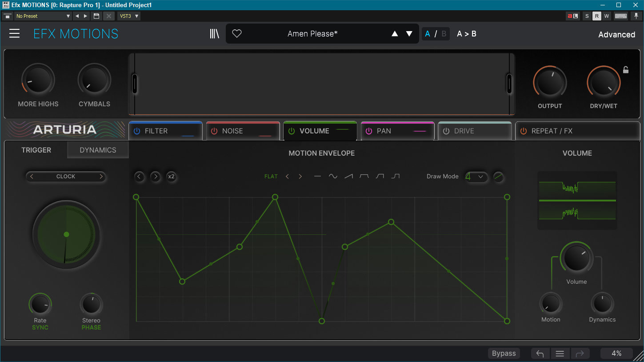Viewport: 644px width, 362px height.
Task: Copy A to B with A > B
Action: point(467,34)
